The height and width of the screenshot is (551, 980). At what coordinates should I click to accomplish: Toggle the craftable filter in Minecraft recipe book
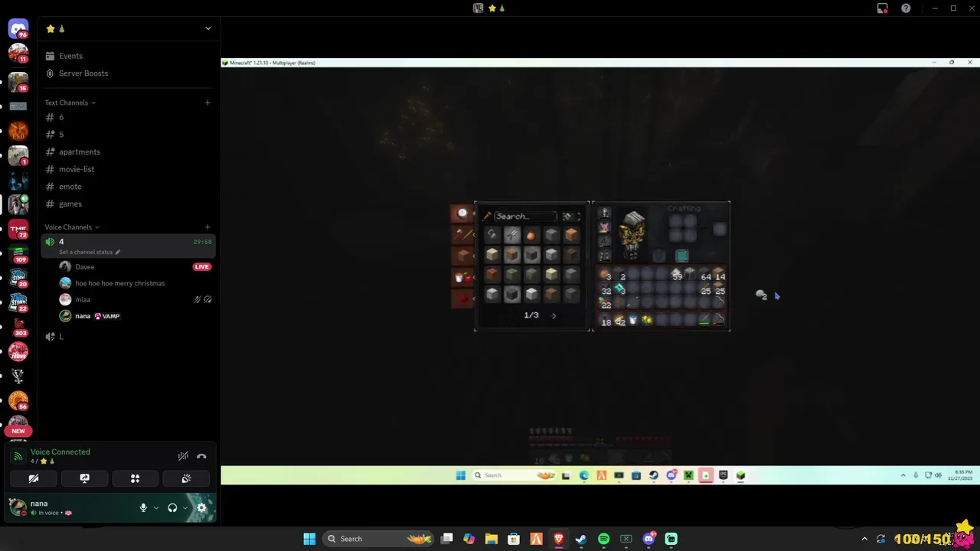coord(570,217)
